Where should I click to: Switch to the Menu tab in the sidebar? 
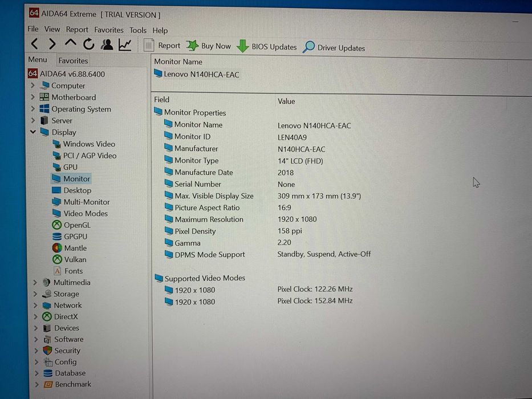(x=37, y=60)
